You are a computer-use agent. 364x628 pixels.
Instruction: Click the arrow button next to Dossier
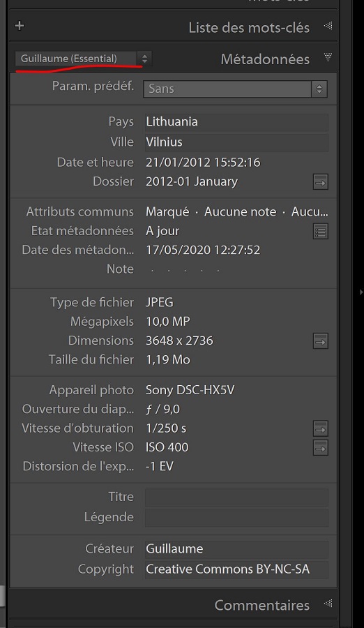[320, 182]
